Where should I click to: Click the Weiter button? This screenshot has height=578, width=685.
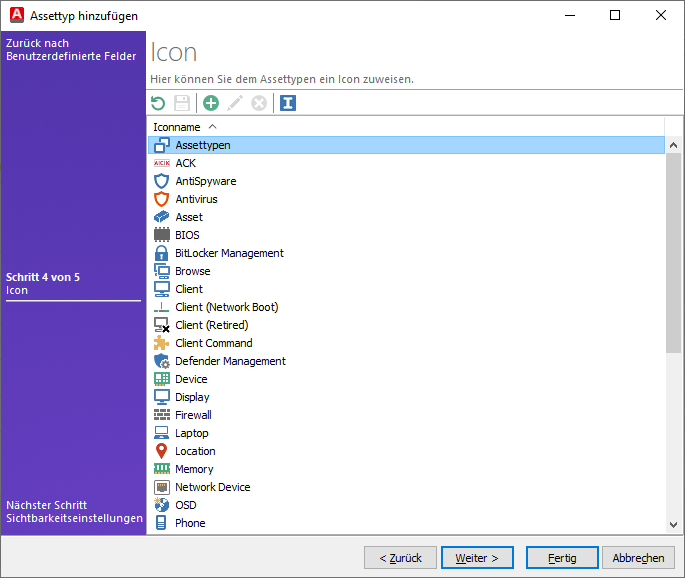(484, 558)
